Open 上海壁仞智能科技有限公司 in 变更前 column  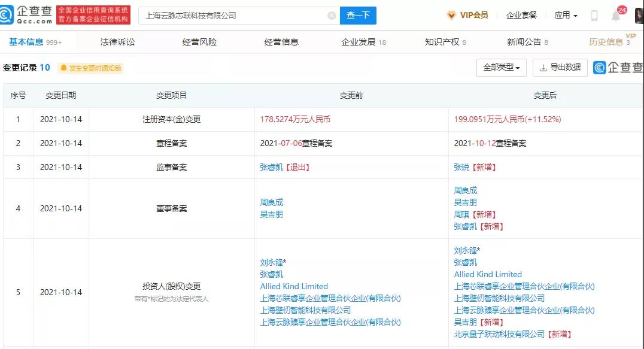coord(306,310)
